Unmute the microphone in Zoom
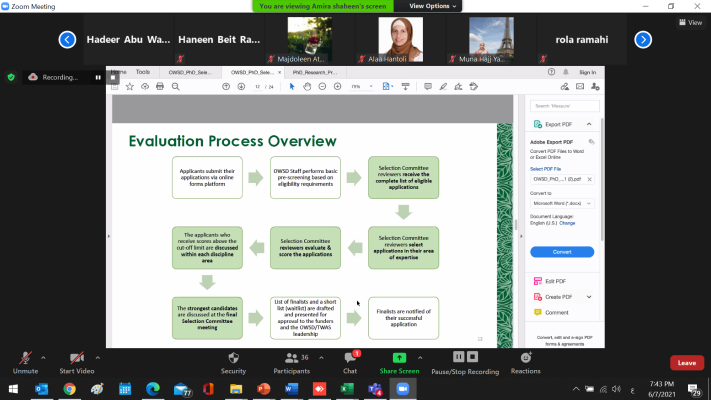Viewport: 711px width, 400px height. tap(25, 359)
